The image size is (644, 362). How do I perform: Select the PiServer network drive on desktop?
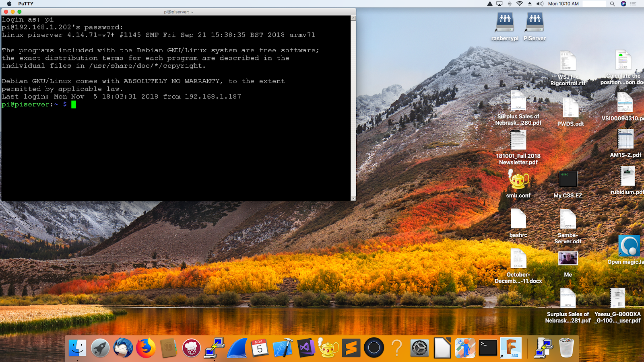point(535,27)
